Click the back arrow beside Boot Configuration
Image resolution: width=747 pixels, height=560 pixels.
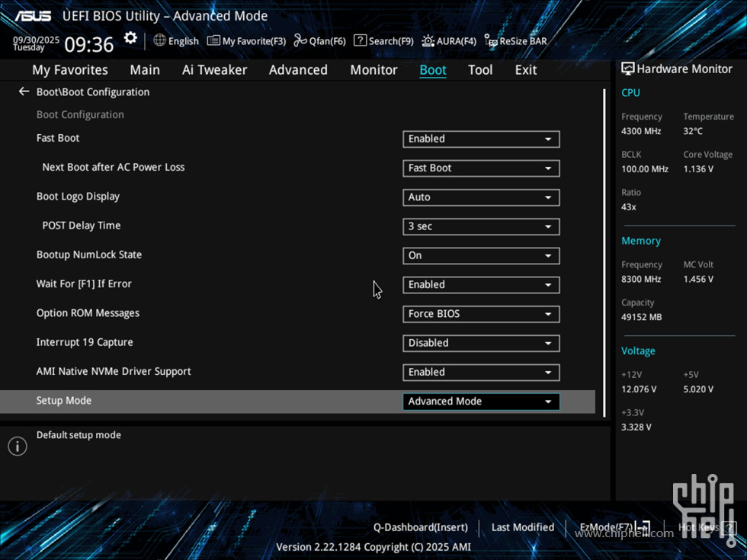pyautogui.click(x=24, y=91)
